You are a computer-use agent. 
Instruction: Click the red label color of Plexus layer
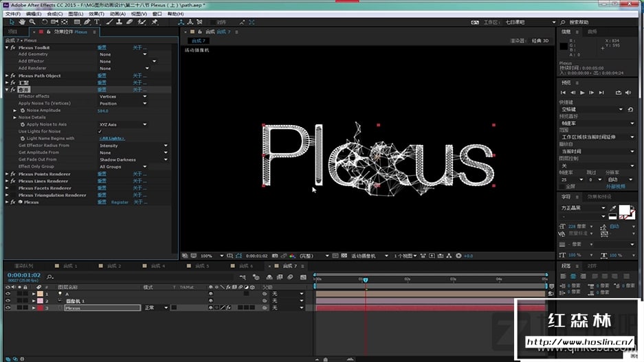(41, 308)
